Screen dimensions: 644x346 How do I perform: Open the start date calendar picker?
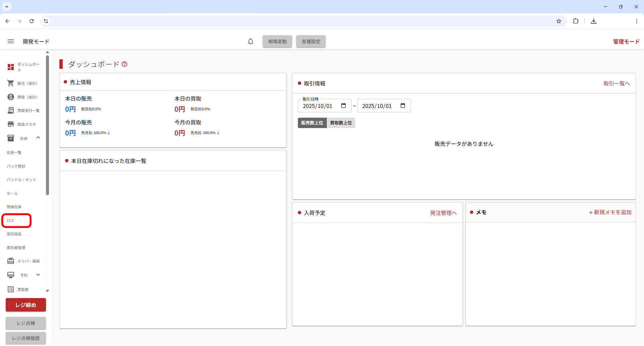(x=343, y=106)
